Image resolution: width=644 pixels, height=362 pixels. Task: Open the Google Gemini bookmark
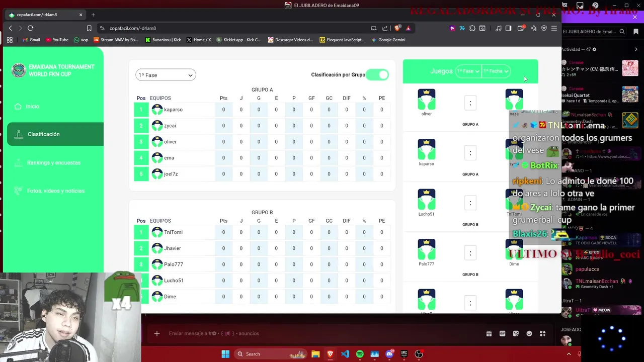pyautogui.click(x=388, y=40)
